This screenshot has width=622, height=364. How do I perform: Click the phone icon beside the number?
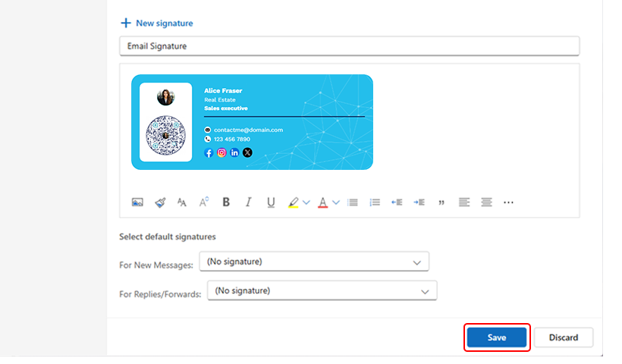tap(208, 140)
